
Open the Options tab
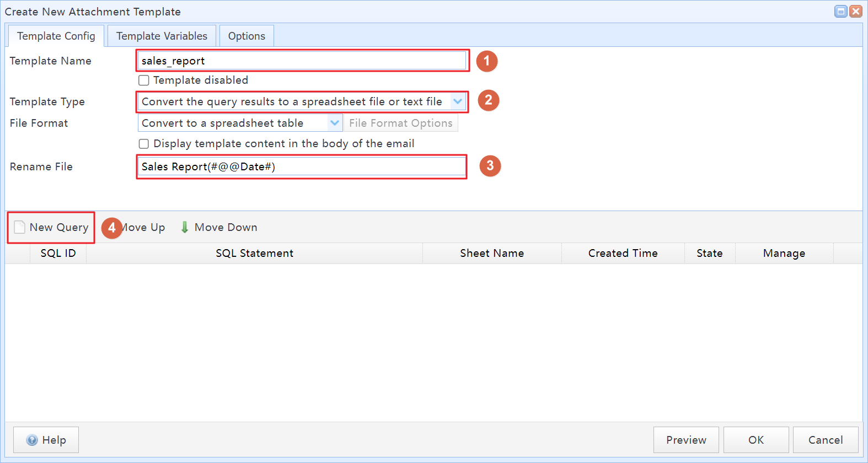pyautogui.click(x=247, y=36)
